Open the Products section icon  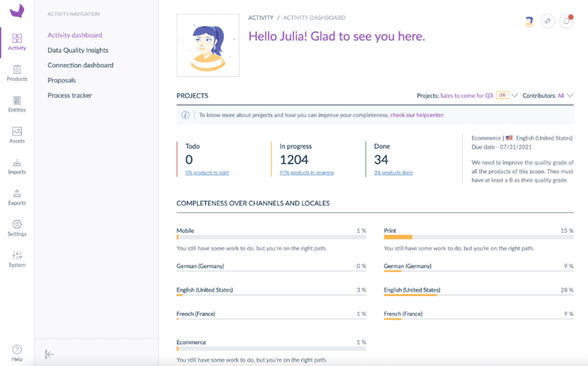pos(17,71)
